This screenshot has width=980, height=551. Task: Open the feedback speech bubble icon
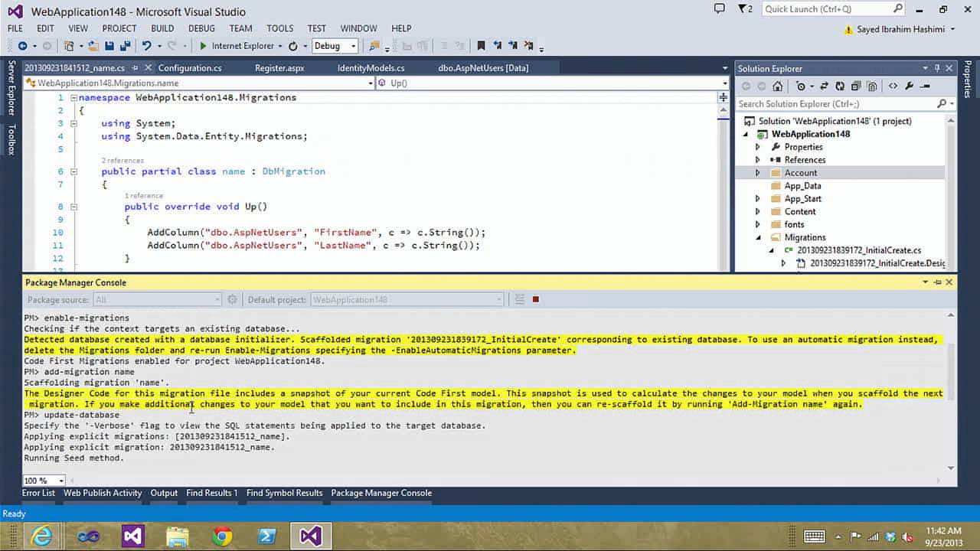pyautogui.click(x=719, y=8)
